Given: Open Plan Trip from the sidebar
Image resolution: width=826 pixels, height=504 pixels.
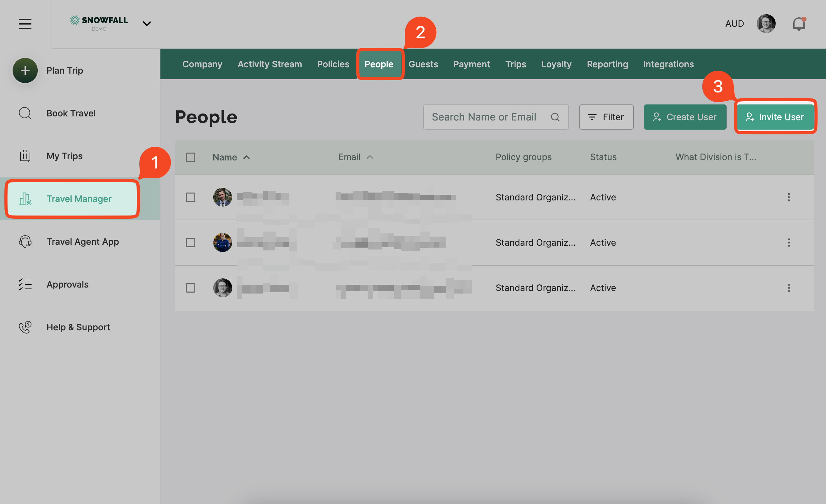Looking at the screenshot, I should (x=65, y=70).
